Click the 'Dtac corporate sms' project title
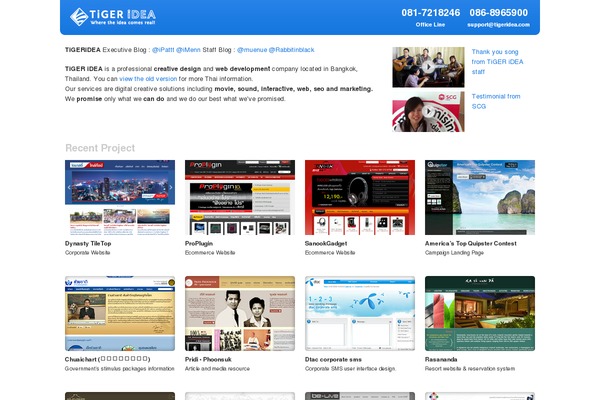Viewport: 600px width, 400px height. pos(333,359)
